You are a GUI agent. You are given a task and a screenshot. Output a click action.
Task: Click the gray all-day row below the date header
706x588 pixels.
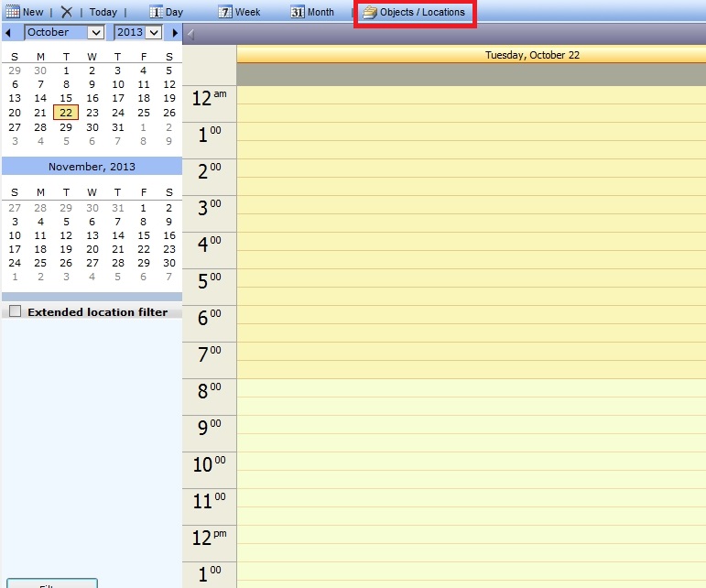pos(471,74)
